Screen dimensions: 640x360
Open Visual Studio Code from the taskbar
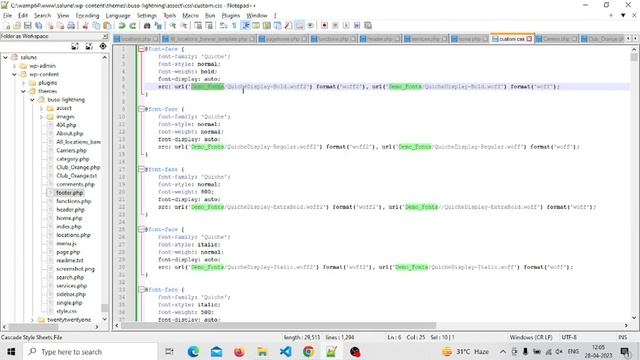click(285, 351)
